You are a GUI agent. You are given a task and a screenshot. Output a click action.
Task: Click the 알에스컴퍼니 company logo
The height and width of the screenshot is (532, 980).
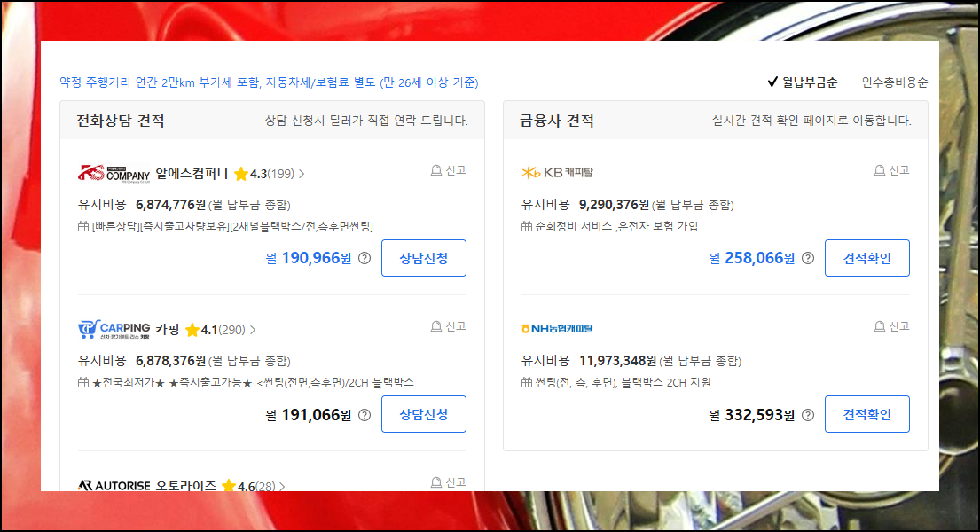(114, 174)
